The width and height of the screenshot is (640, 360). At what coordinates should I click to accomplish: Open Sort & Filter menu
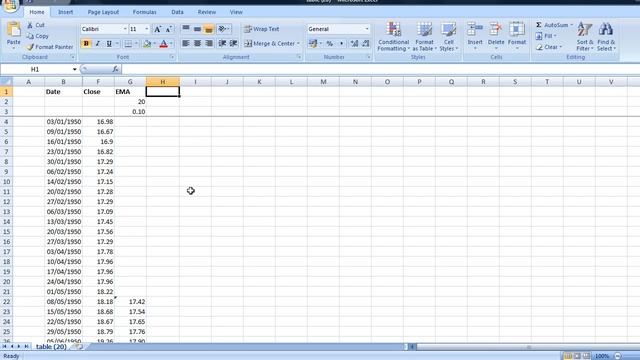pos(585,37)
